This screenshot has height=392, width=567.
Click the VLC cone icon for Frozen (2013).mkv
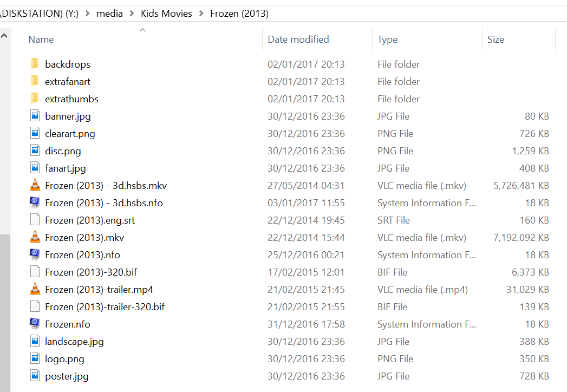click(x=35, y=237)
